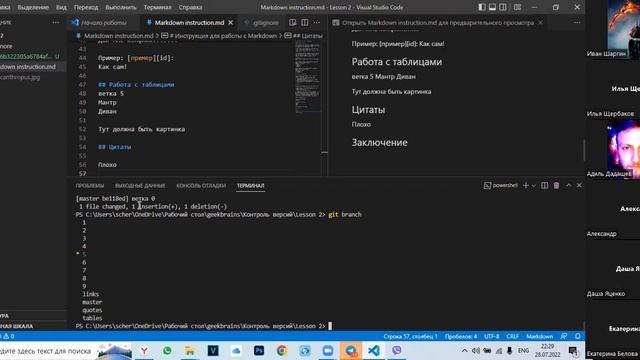Open File Explorer from taskbar
This screenshot has width=640, height=360.
(x=190, y=351)
